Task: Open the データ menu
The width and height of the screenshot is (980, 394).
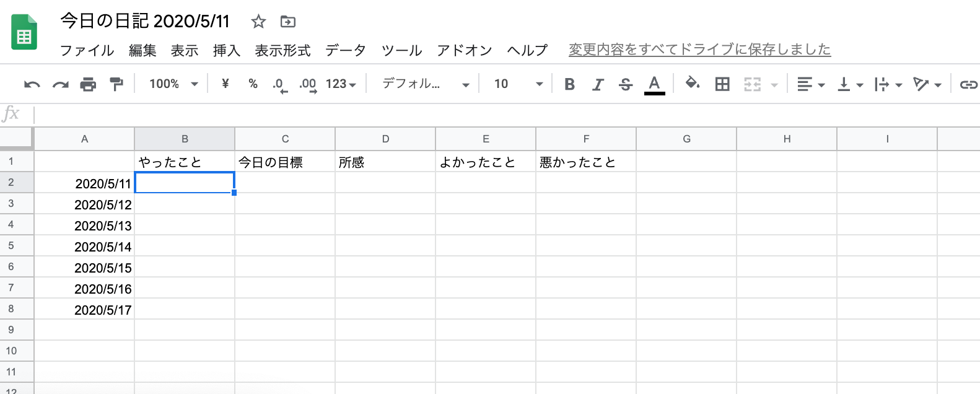Action: (x=345, y=50)
